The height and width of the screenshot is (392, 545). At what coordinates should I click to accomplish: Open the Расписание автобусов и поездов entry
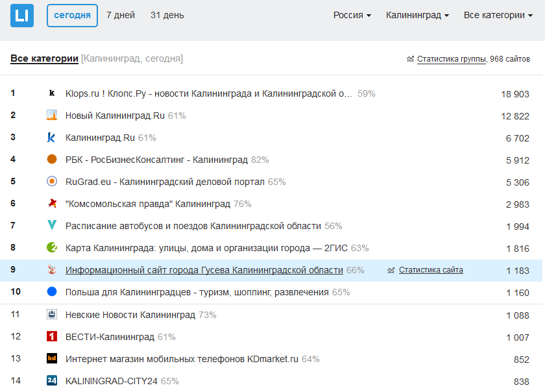pyautogui.click(x=193, y=226)
